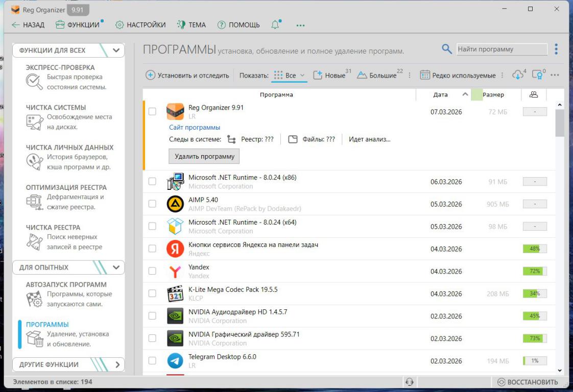Viewport: 573px width, 392px height.
Task: Tick the Yandex program checkbox
Action: pyautogui.click(x=152, y=272)
